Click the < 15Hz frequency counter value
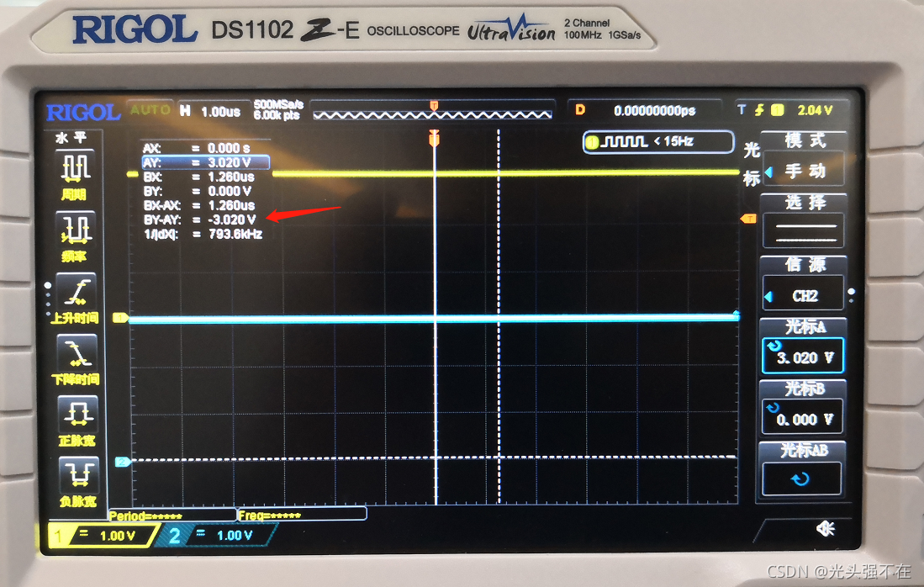 [673, 141]
